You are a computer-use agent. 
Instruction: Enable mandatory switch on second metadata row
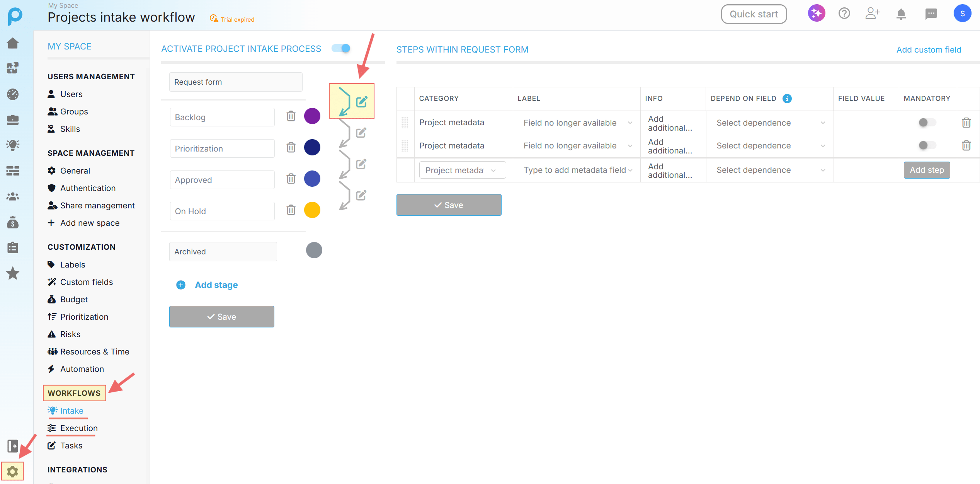point(927,145)
